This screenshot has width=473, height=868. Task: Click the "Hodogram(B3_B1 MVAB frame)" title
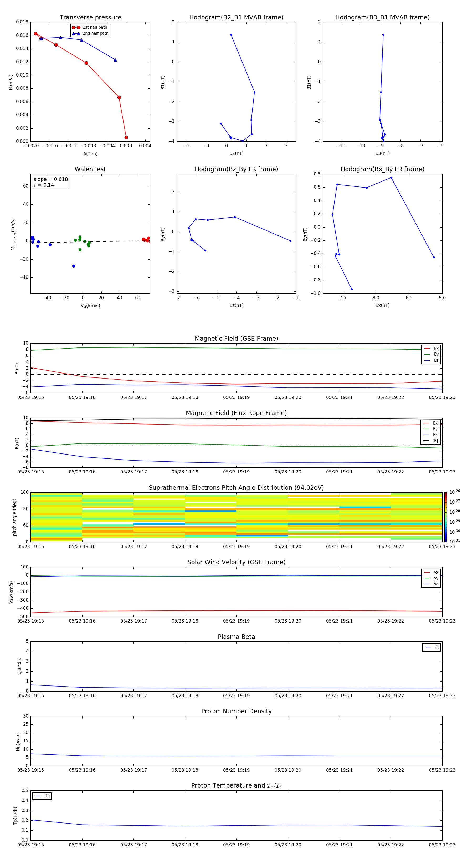[x=382, y=18]
